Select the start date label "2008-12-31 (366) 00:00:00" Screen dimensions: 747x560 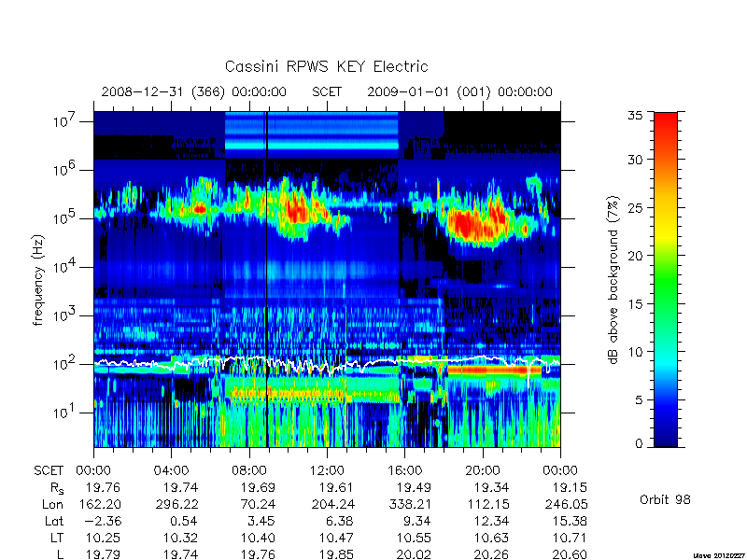click(x=194, y=91)
